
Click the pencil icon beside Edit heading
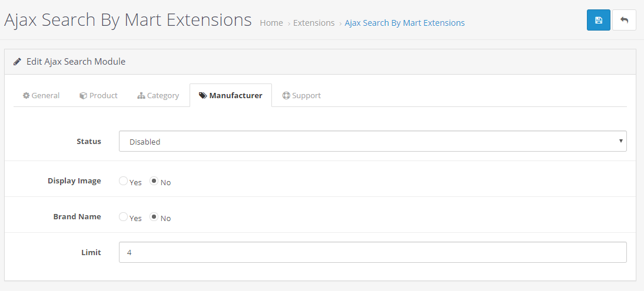click(18, 61)
